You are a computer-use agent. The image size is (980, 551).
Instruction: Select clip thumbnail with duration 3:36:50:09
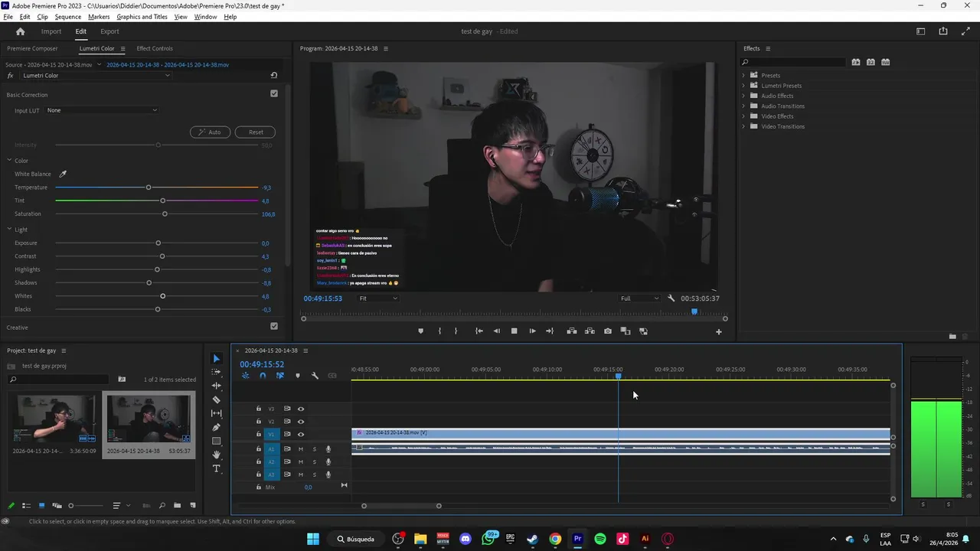54,419
